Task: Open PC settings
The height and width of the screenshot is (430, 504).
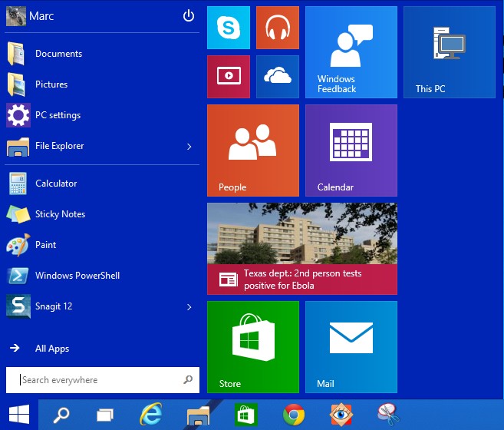Action: (102, 115)
